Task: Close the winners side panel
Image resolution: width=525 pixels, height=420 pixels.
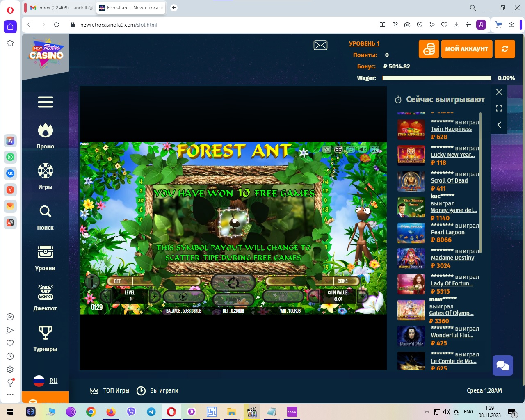Action: [499, 92]
